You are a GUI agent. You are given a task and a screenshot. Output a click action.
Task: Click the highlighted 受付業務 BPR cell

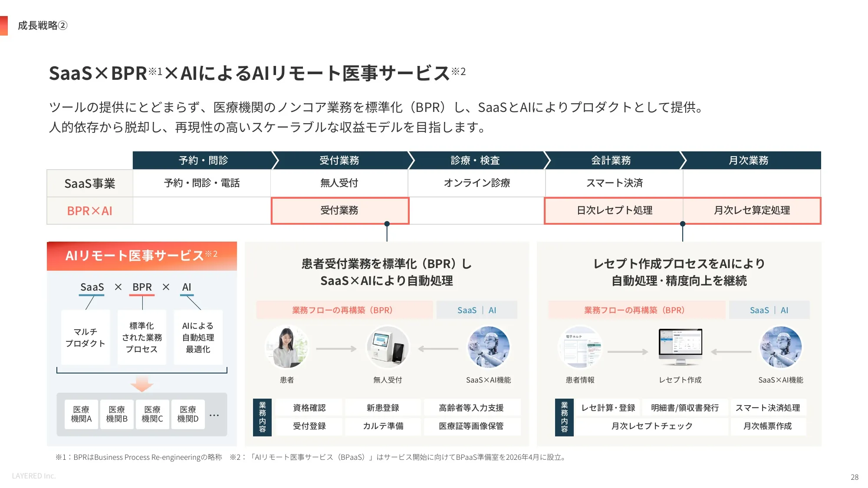pyautogui.click(x=340, y=211)
